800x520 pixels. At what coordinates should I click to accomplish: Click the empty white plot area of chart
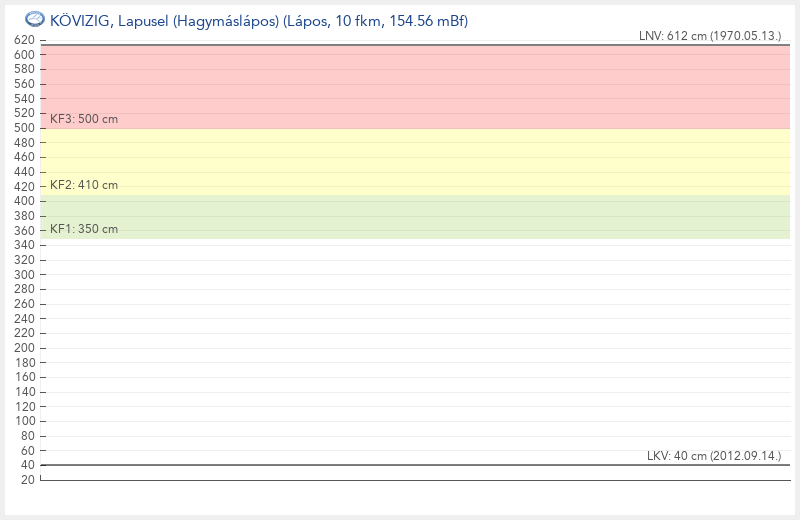[x=420, y=350]
